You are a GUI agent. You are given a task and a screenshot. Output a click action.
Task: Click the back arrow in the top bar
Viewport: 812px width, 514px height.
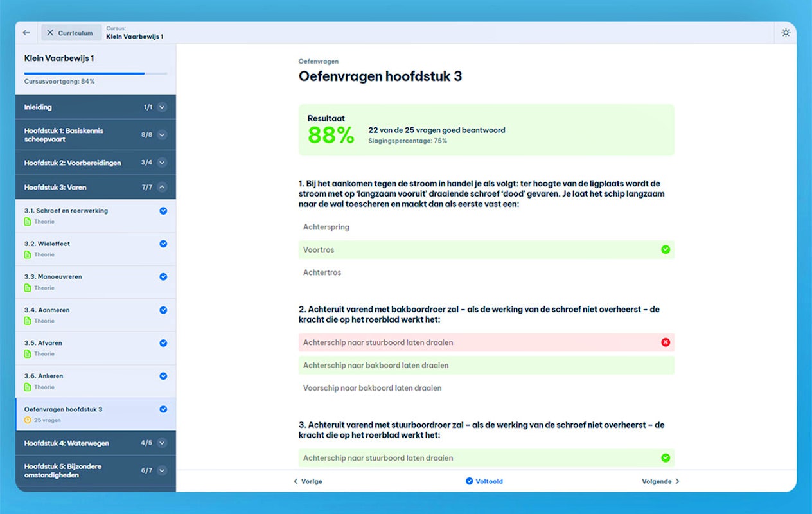[x=26, y=33]
